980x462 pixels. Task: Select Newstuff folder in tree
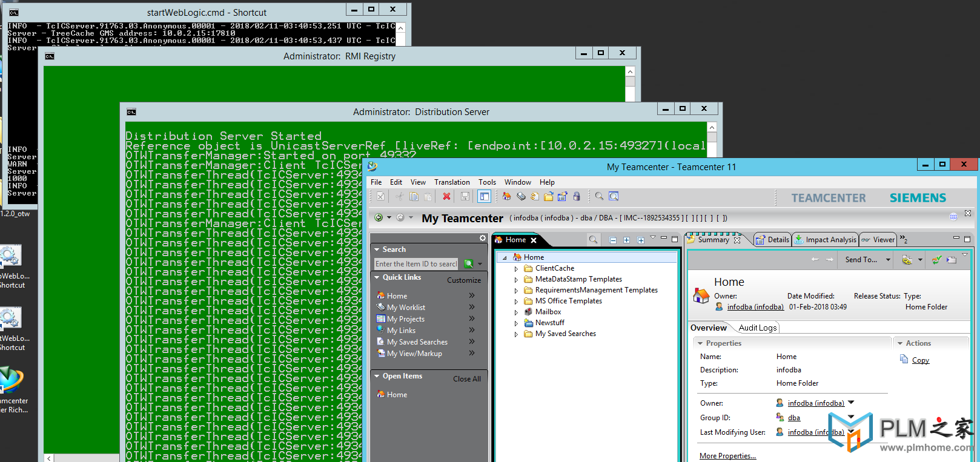[x=550, y=323]
